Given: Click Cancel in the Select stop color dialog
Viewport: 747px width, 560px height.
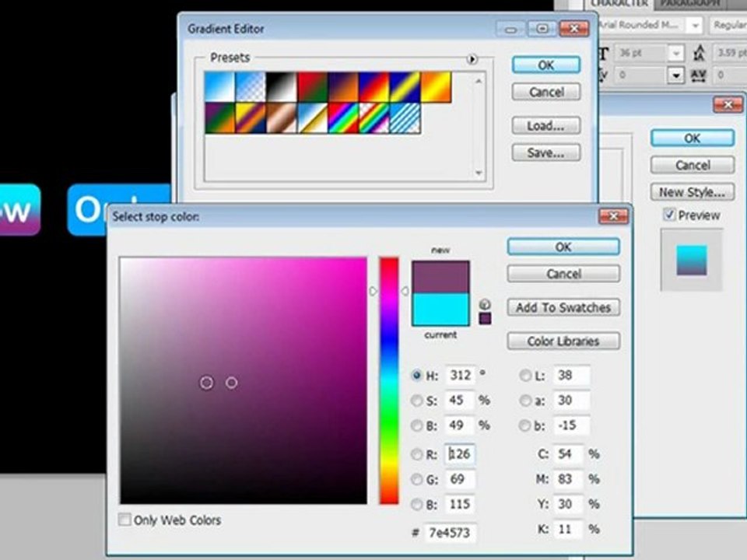Looking at the screenshot, I should click(x=563, y=274).
